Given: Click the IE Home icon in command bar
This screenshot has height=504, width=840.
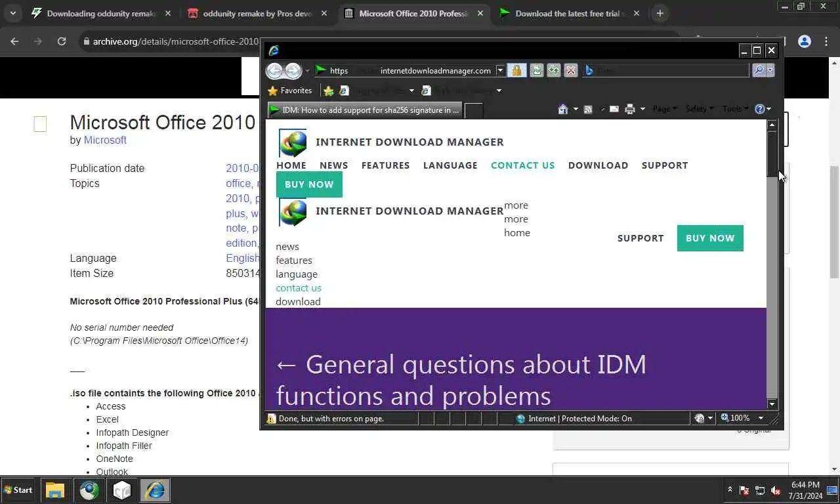Looking at the screenshot, I should coord(563,109).
